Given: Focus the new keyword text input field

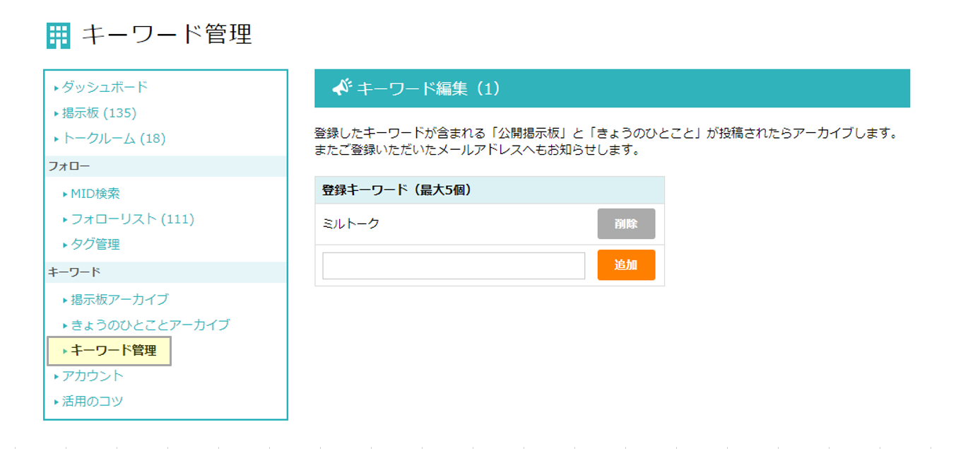Looking at the screenshot, I should tap(454, 266).
